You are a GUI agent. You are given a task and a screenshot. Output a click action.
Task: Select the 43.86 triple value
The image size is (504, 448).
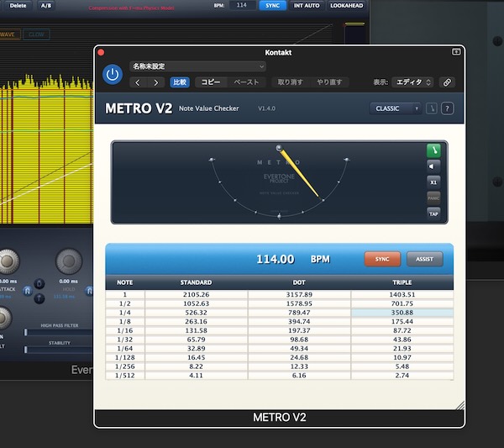(x=402, y=340)
